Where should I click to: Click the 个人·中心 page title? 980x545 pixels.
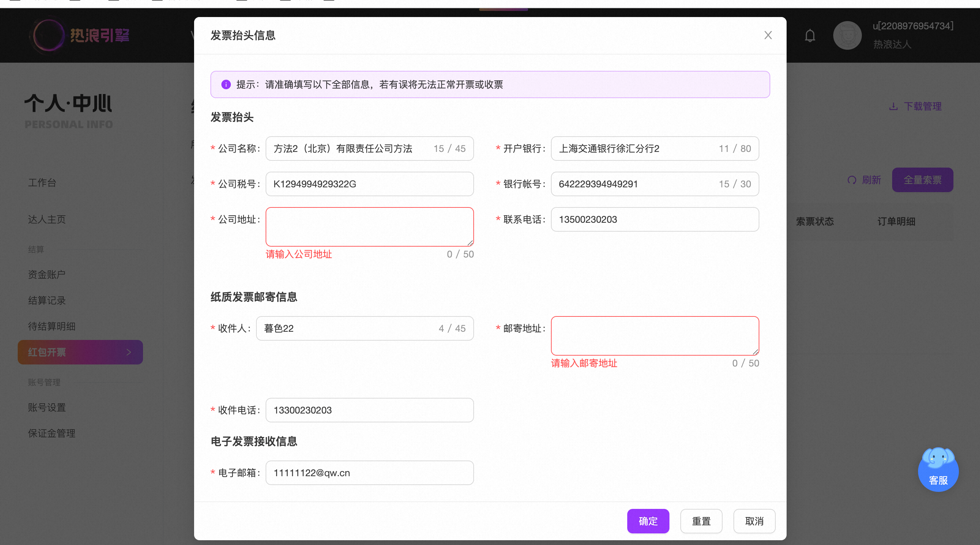[68, 104]
